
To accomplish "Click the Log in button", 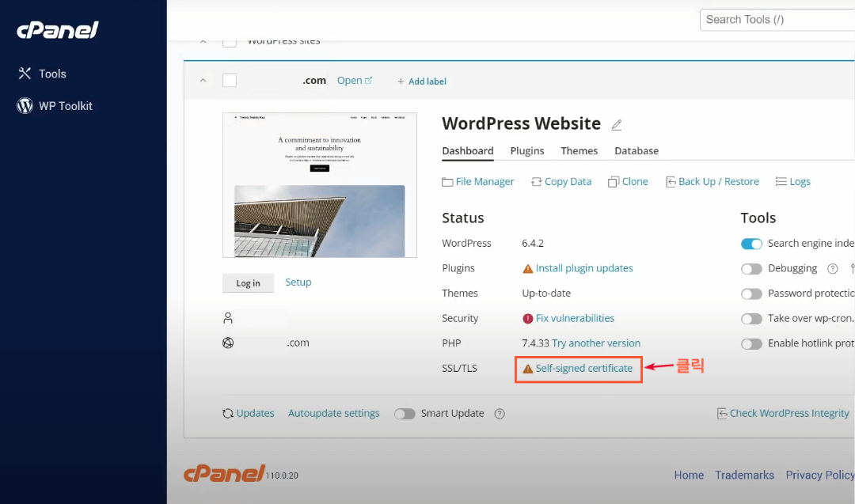I will [248, 282].
